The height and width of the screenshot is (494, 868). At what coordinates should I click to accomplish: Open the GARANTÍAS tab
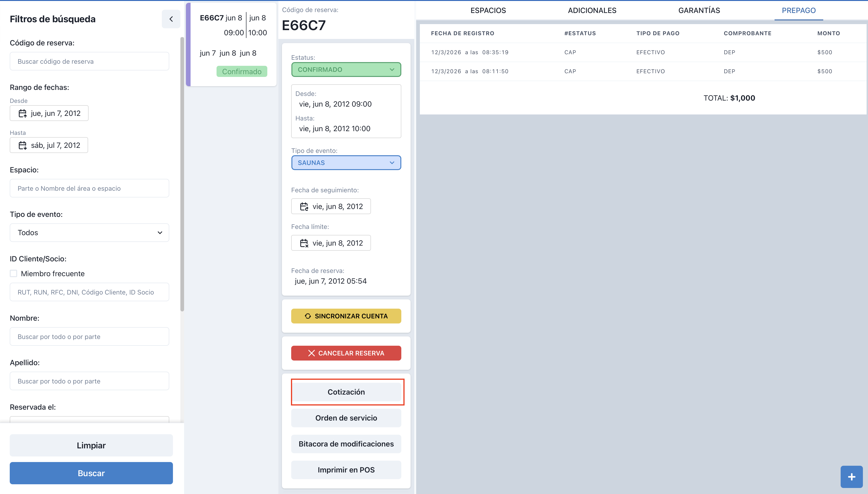point(699,10)
